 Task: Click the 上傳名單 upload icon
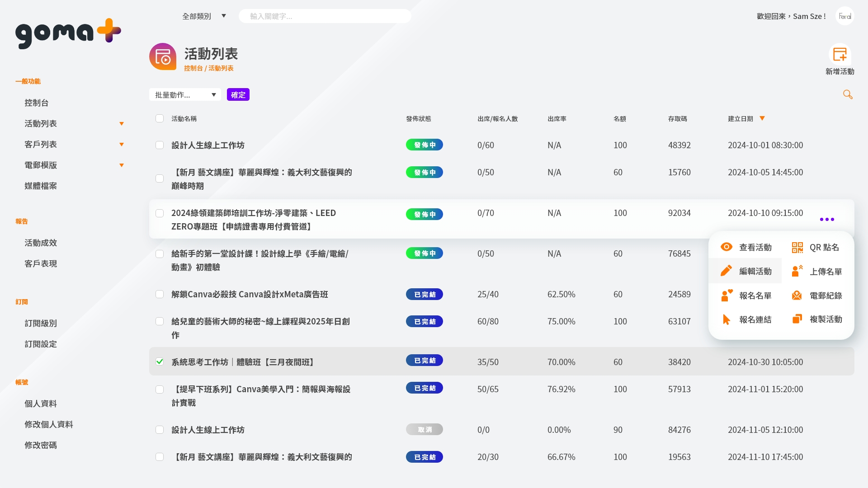tap(797, 271)
